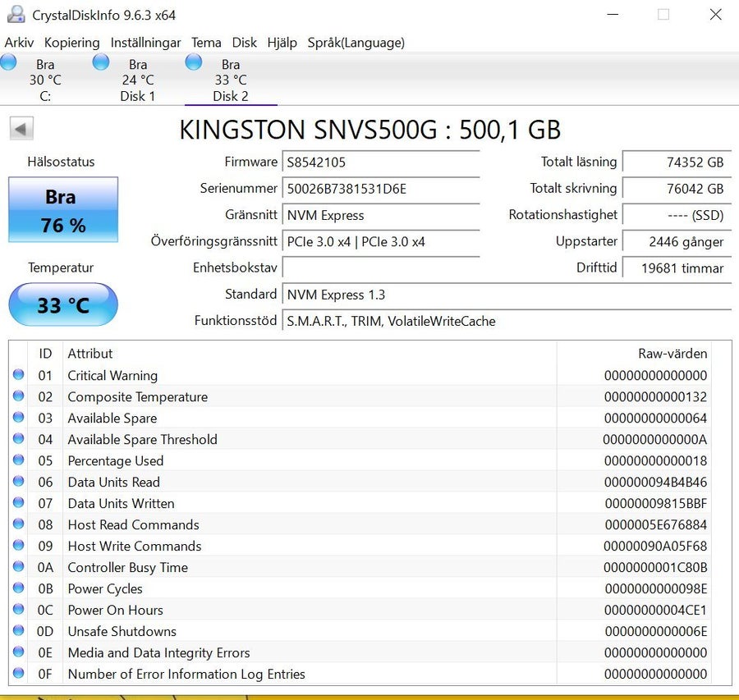Screen dimensions: 739x700
Task: Click the Totalt skrivning value 76042 GB
Action: coord(677,189)
